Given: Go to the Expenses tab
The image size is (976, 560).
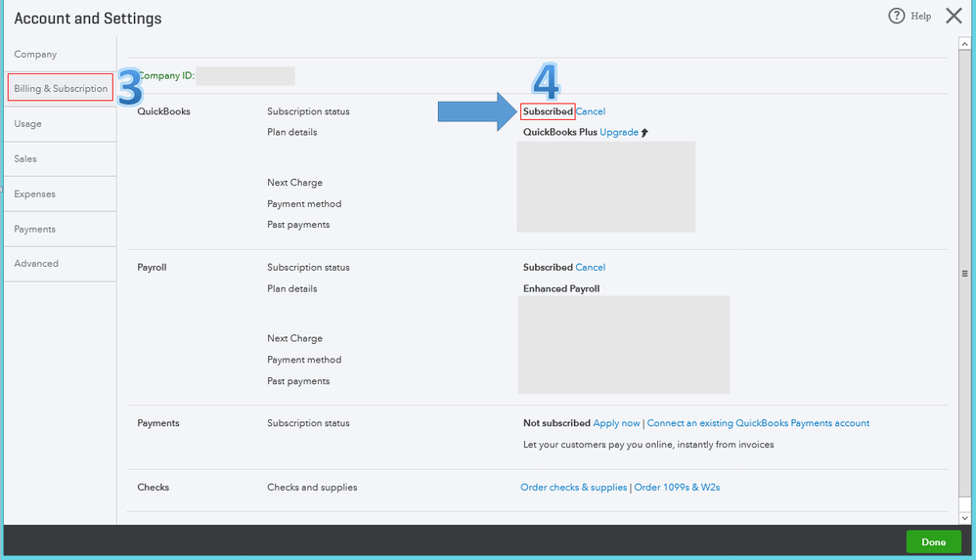Looking at the screenshot, I should click(x=35, y=194).
